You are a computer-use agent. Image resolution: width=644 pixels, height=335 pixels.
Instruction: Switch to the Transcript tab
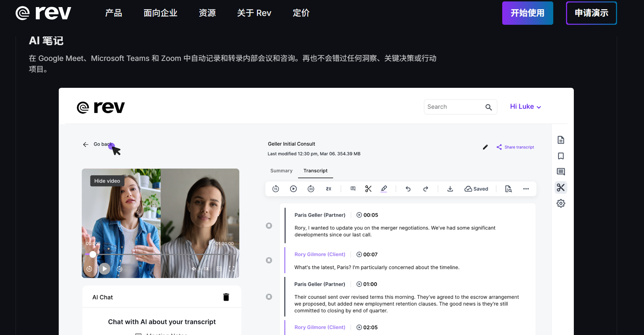[315, 171]
